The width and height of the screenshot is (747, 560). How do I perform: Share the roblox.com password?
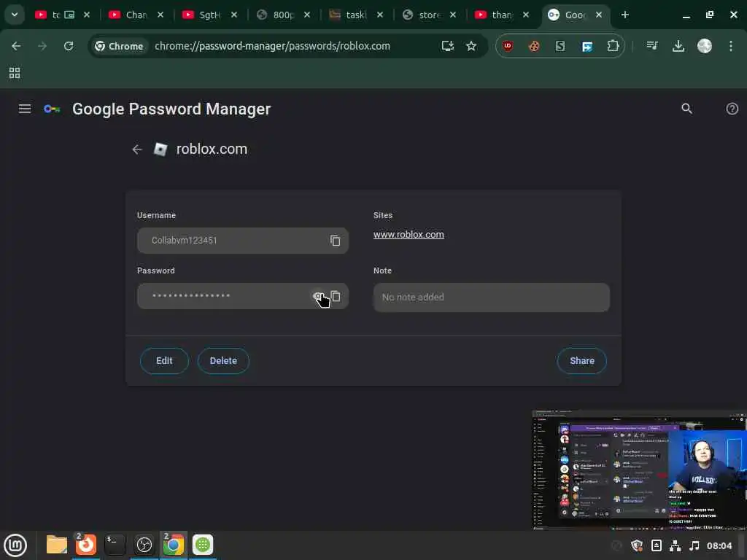click(x=581, y=360)
